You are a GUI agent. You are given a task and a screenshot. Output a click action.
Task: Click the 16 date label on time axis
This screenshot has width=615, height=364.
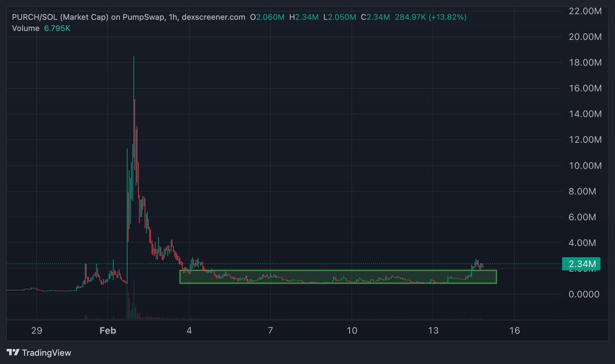click(x=515, y=331)
